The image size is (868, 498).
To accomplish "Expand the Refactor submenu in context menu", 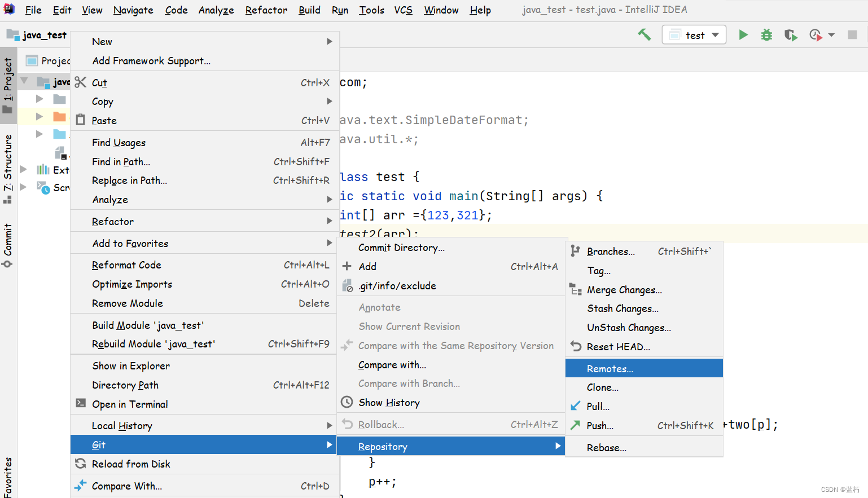I will 205,222.
